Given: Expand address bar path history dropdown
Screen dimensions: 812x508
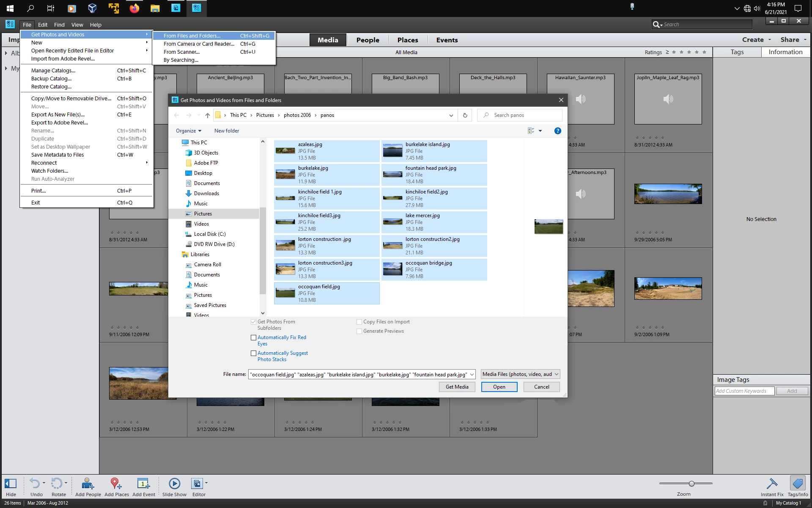Looking at the screenshot, I should [x=451, y=115].
